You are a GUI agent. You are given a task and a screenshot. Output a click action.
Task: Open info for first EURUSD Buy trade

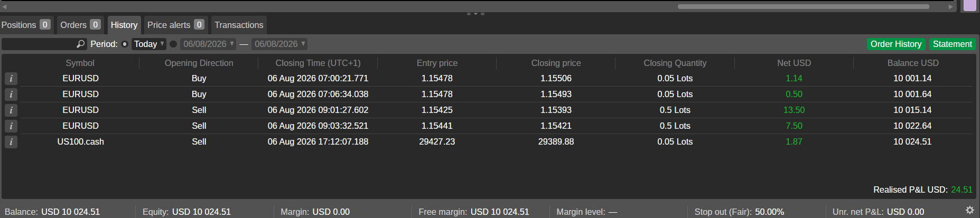(x=11, y=79)
